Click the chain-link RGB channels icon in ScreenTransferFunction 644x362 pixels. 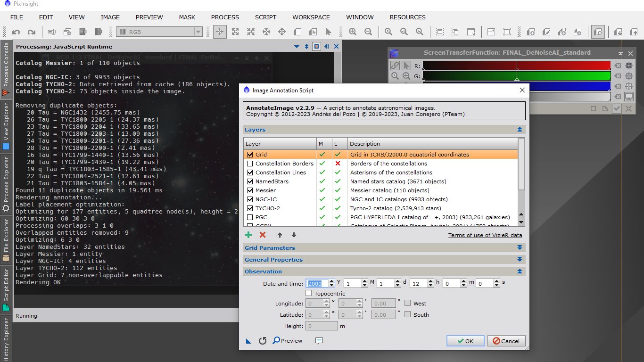point(395,66)
